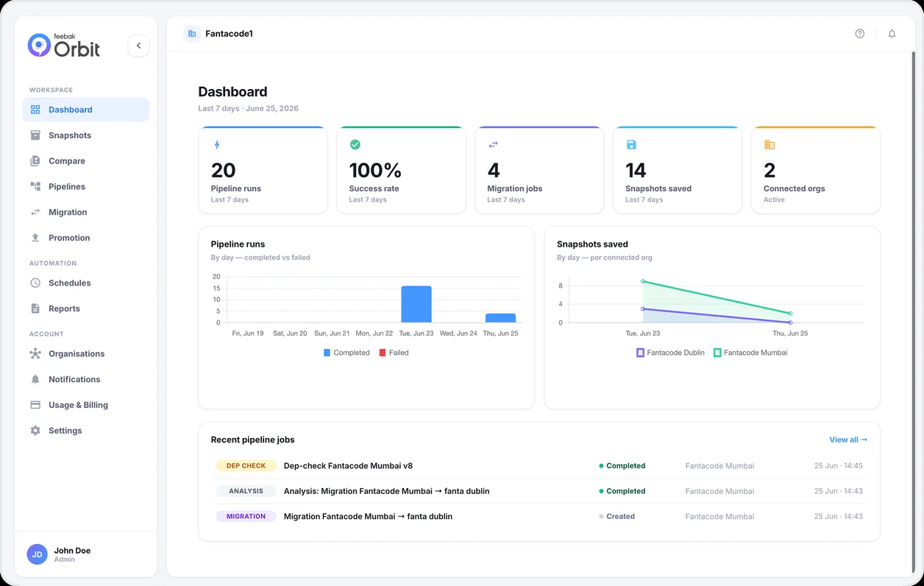924x586 pixels.
Task: Click the Compare icon in sidebar
Action: click(35, 161)
